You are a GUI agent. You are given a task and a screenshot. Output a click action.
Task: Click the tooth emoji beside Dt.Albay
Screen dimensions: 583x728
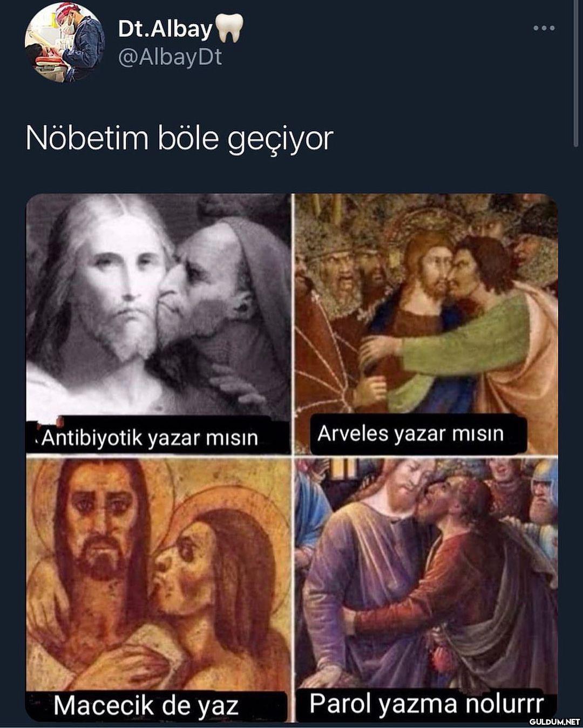point(229,28)
